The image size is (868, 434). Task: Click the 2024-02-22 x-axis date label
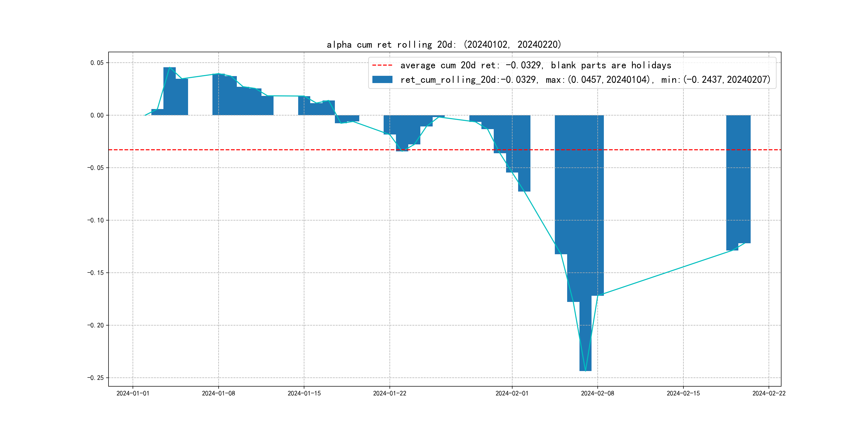tap(769, 393)
